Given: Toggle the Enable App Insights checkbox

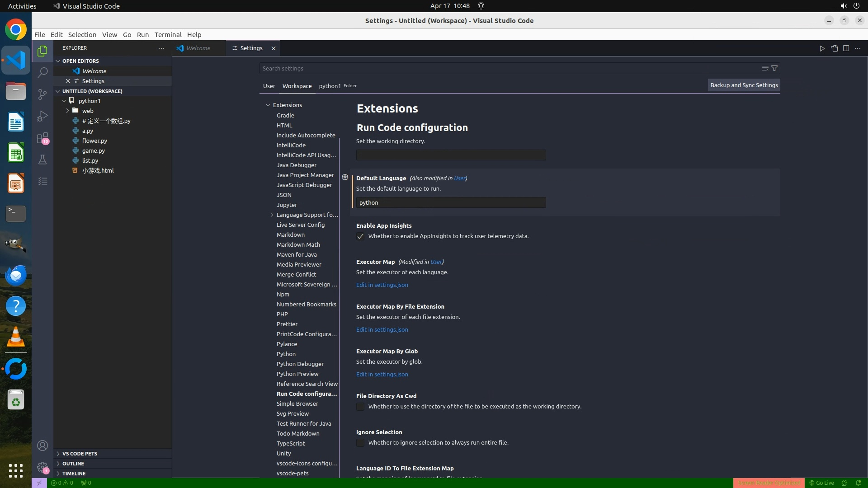Looking at the screenshot, I should tap(360, 236).
